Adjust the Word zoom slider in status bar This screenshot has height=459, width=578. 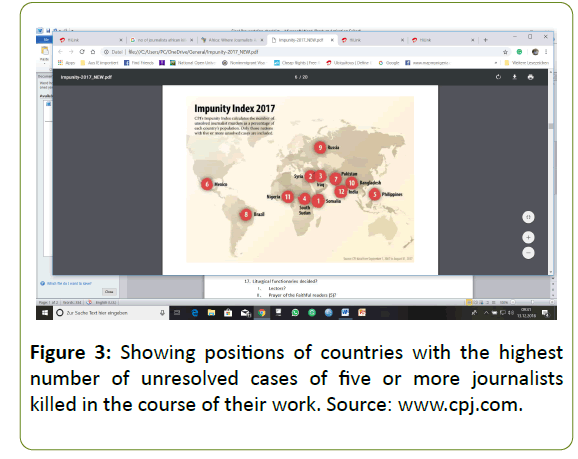[x=531, y=302]
